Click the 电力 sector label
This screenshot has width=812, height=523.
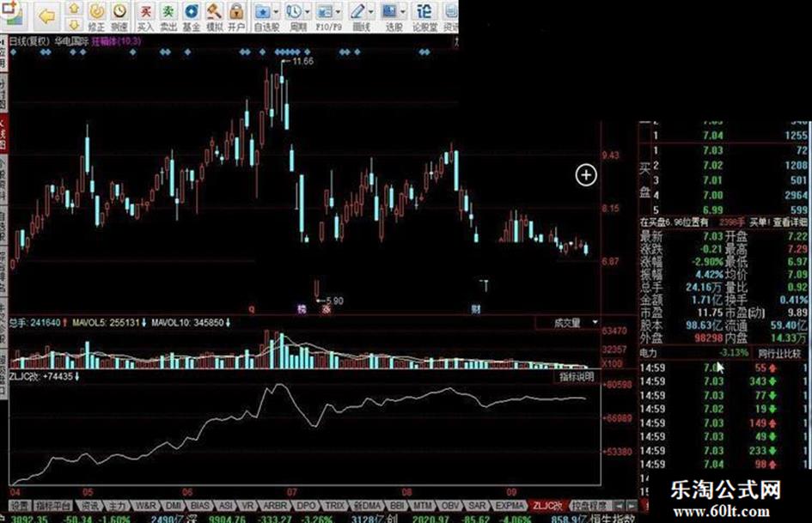point(649,353)
